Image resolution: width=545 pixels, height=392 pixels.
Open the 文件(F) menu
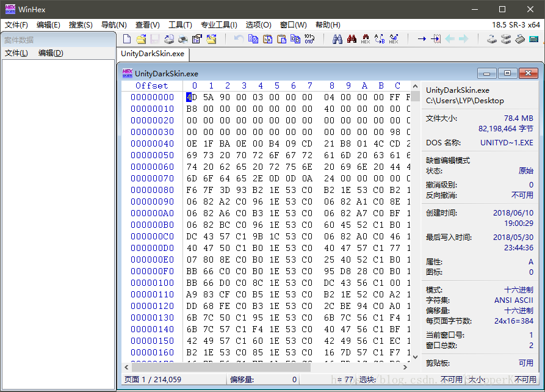coord(16,25)
